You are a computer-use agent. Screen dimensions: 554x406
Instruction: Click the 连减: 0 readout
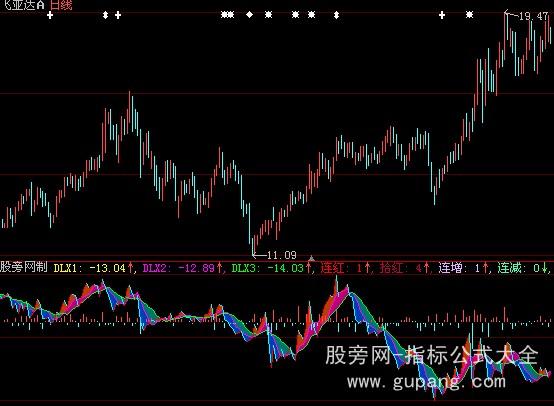coord(519,268)
